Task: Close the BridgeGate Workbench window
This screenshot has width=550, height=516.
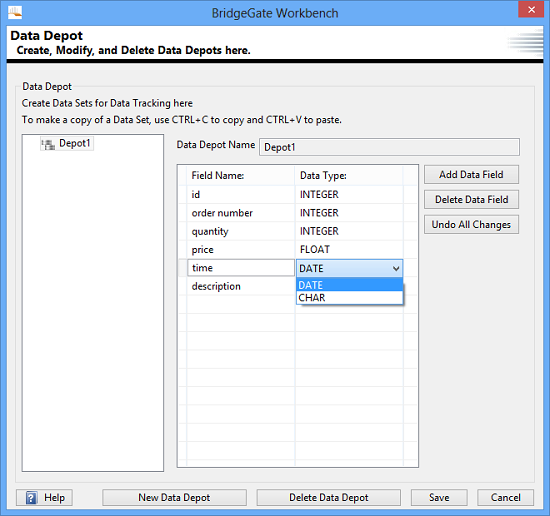Action: click(531, 9)
